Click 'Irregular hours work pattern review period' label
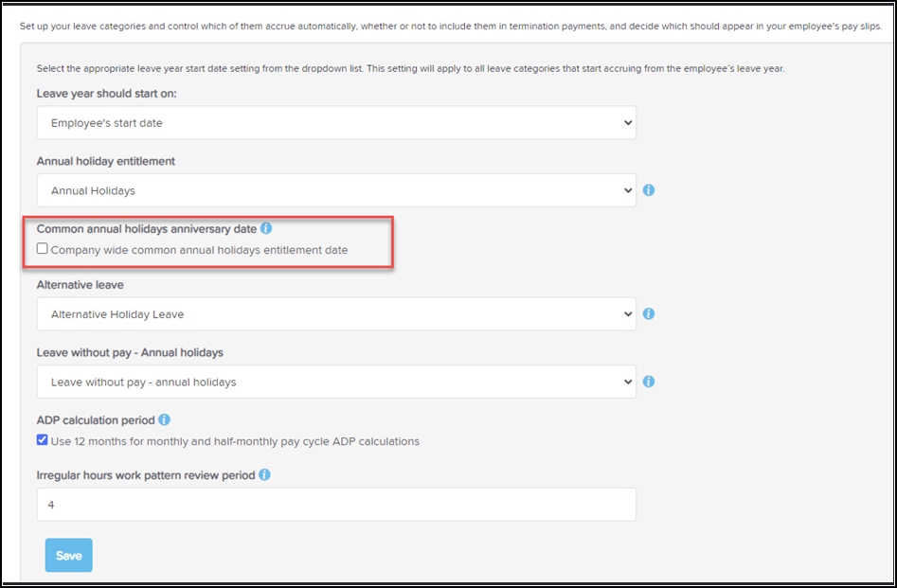Image resolution: width=897 pixels, height=588 pixels. (x=146, y=475)
